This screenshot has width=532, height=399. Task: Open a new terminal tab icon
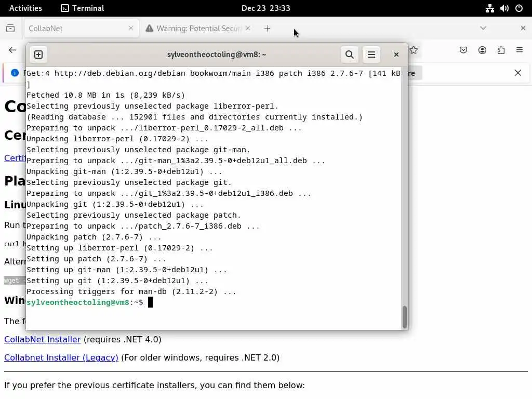click(38, 55)
